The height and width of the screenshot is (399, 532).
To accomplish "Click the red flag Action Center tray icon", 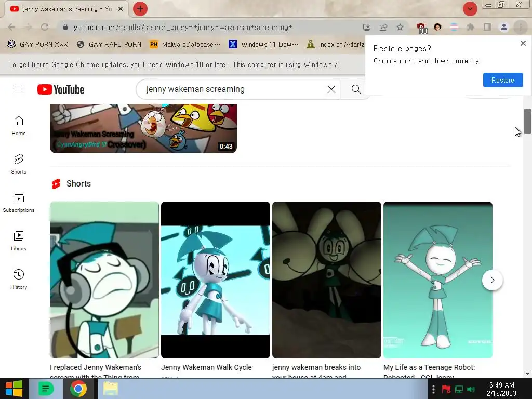I will (446, 389).
